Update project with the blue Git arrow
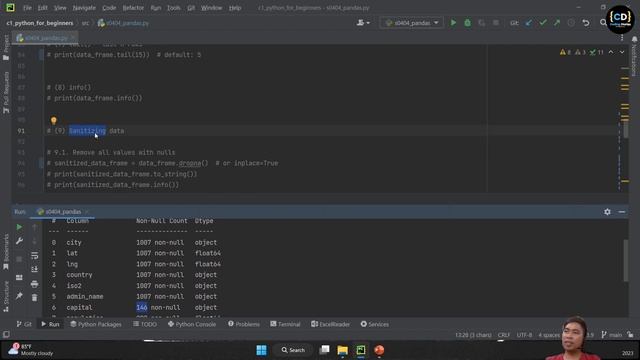Viewport: 640px width, 360px height. click(x=529, y=23)
